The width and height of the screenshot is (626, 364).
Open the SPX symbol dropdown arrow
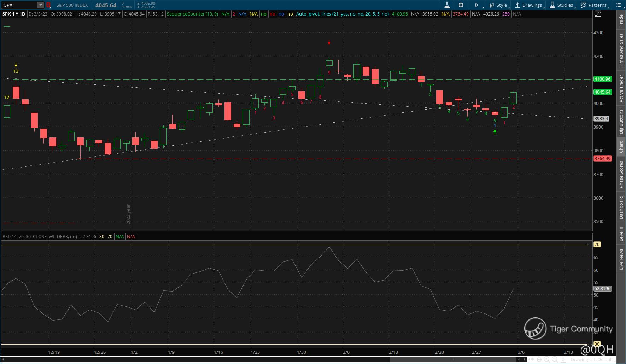41,5
